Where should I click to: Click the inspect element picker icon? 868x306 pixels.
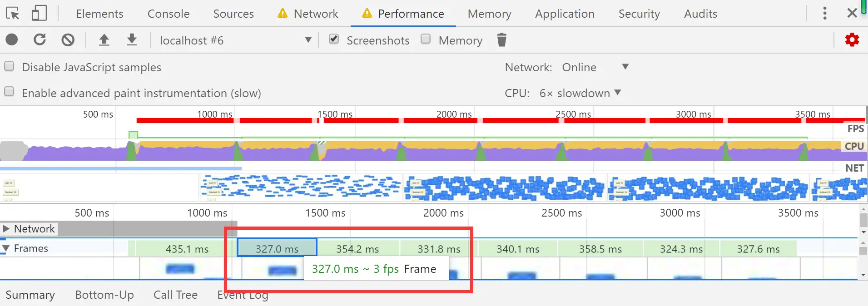pyautogui.click(x=13, y=14)
